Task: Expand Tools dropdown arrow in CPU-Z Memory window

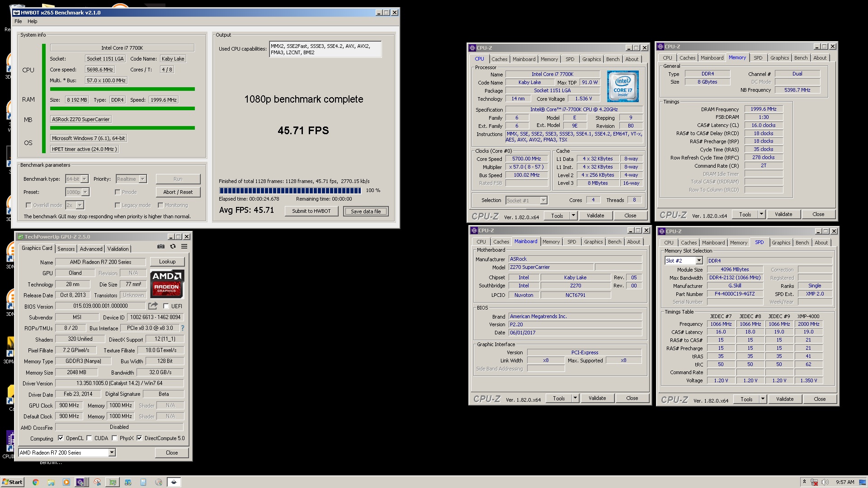Action: 761,214
